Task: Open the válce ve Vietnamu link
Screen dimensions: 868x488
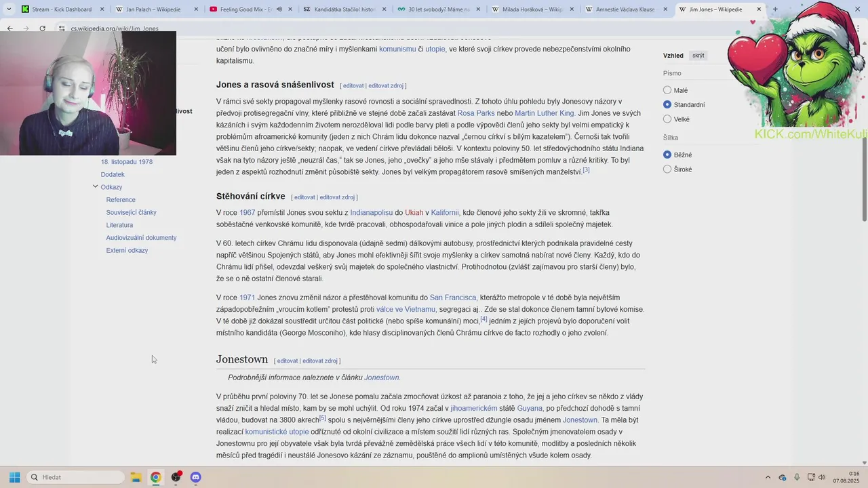Action: [x=406, y=309]
